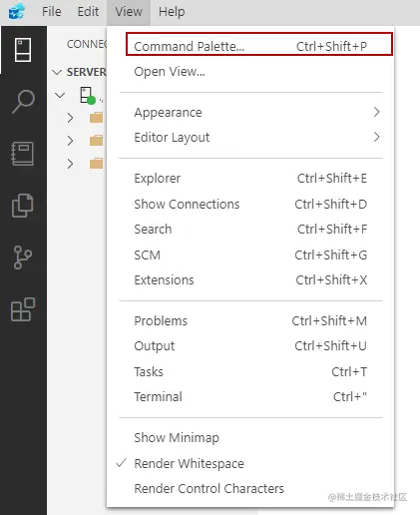Viewport: 420px width, 515px height.
Task: Expand the first folder under the server
Action: [70, 118]
